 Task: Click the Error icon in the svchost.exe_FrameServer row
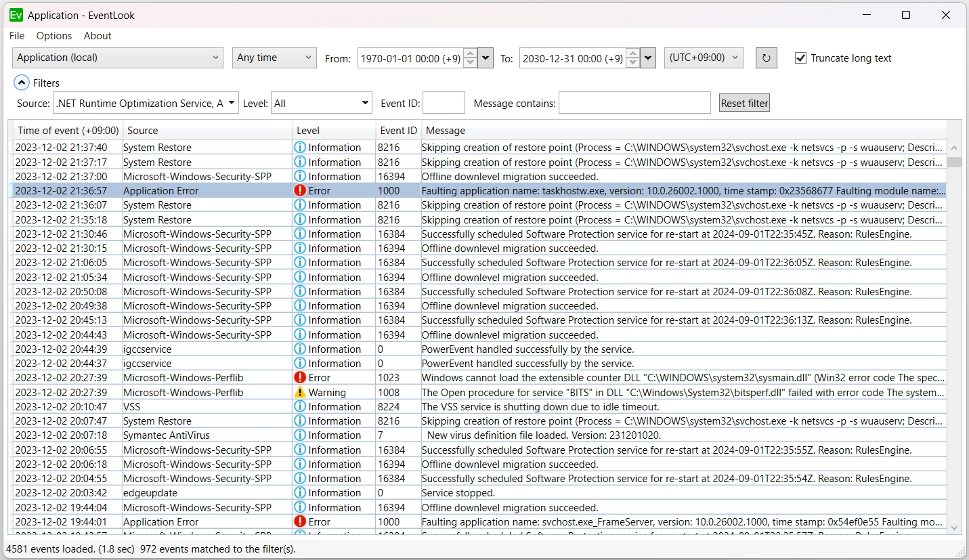[300, 522]
